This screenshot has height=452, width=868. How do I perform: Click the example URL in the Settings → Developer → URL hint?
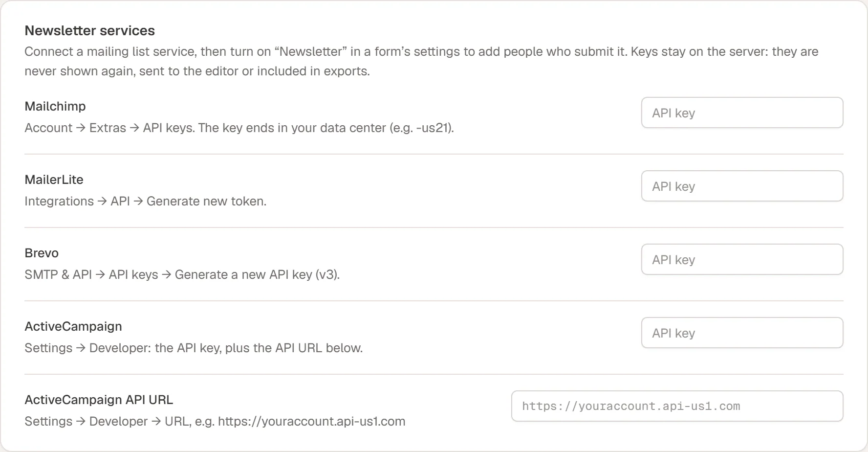point(312,421)
